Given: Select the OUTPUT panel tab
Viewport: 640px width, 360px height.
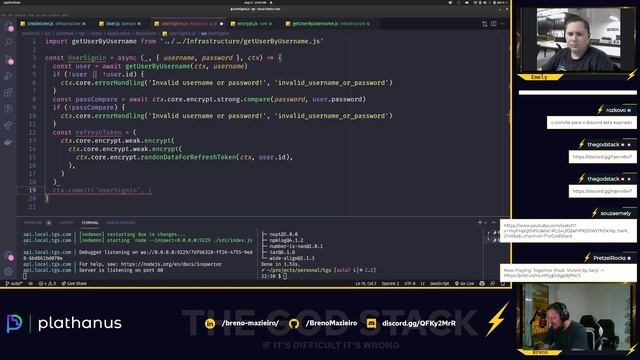Looking at the screenshot, I should (66, 223).
